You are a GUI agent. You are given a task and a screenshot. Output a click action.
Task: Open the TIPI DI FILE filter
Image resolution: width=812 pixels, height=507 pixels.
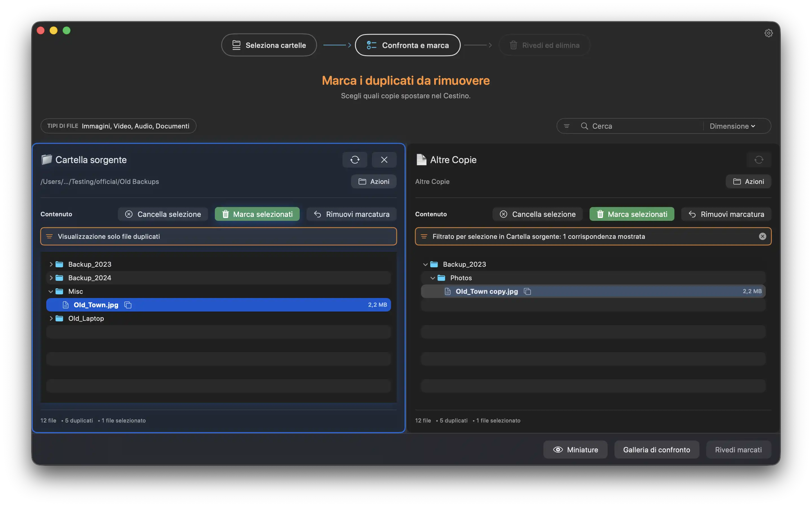coord(118,126)
